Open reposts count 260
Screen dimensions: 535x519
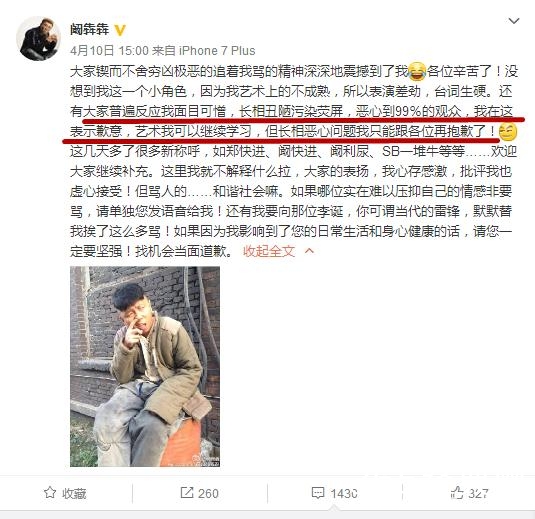[208, 493]
